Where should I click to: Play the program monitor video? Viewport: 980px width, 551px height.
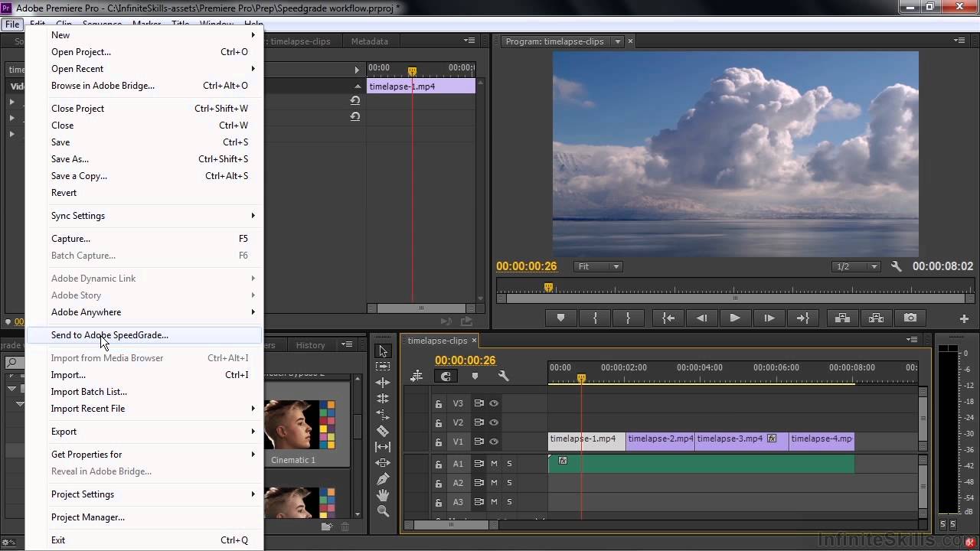(735, 318)
